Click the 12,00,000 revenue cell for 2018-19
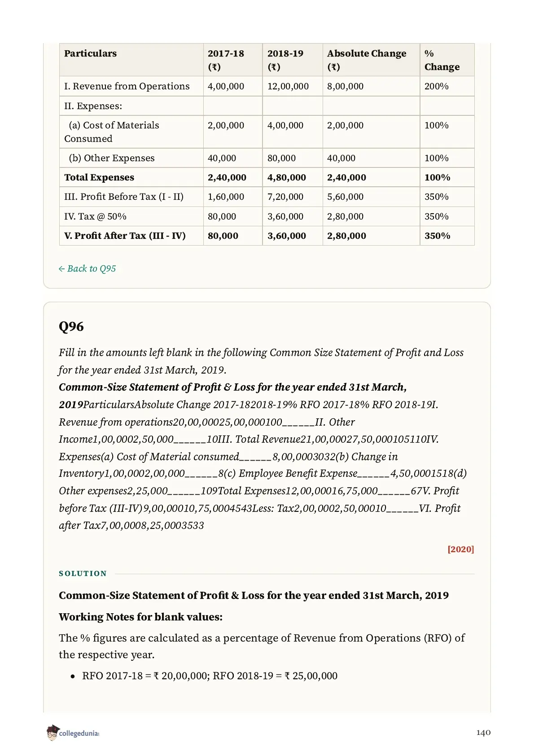The width and height of the screenshot is (534, 756). [288, 86]
